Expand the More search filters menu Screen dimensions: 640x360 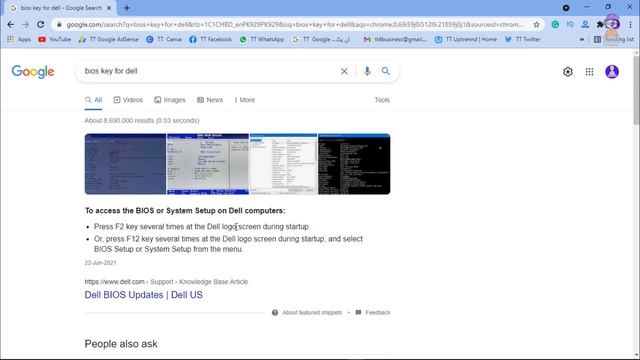coord(244,100)
